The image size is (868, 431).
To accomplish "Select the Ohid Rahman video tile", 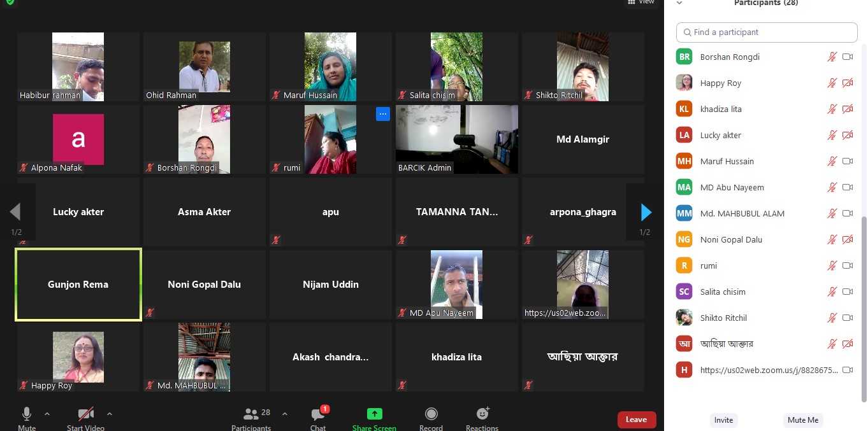I will tap(205, 67).
